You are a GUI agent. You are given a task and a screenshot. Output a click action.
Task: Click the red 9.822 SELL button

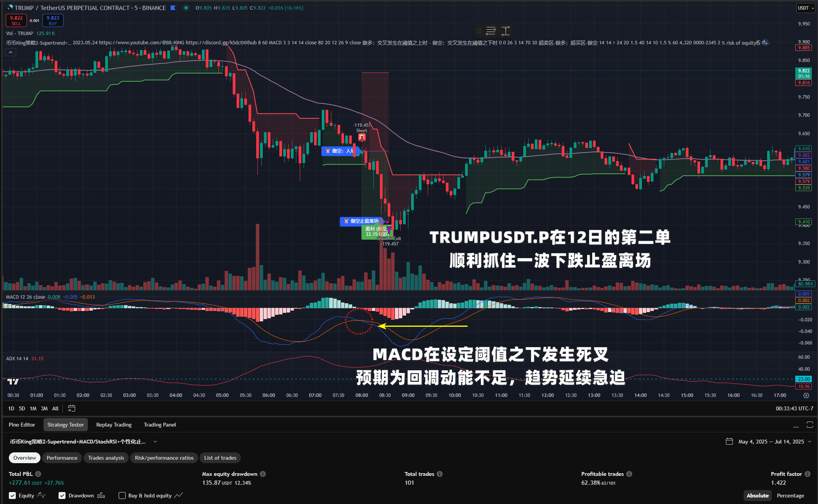[x=16, y=20]
